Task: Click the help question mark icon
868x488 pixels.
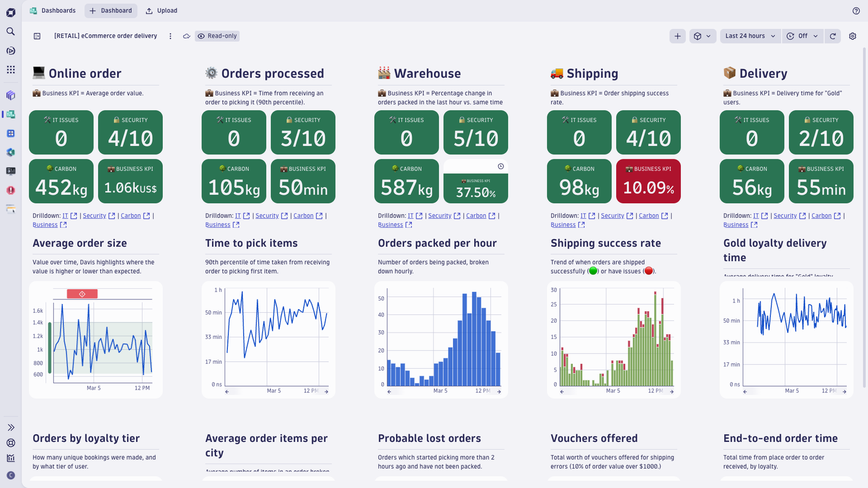Action: click(856, 11)
